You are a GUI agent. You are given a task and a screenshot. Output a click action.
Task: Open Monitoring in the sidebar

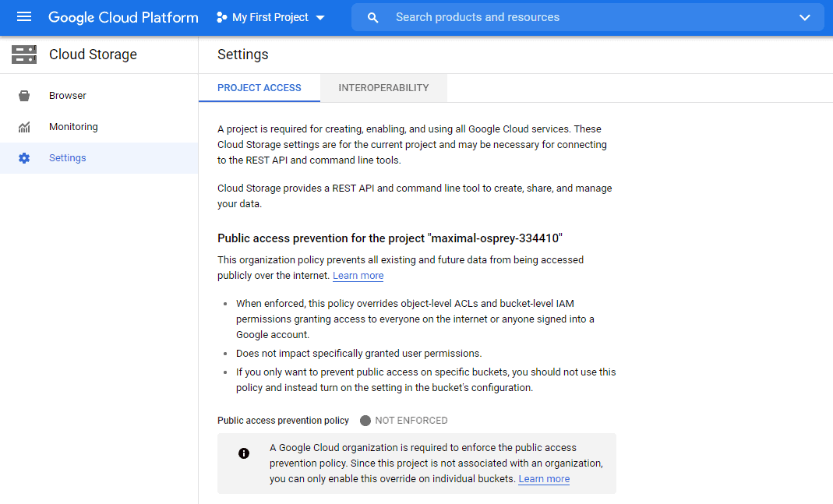(99, 127)
